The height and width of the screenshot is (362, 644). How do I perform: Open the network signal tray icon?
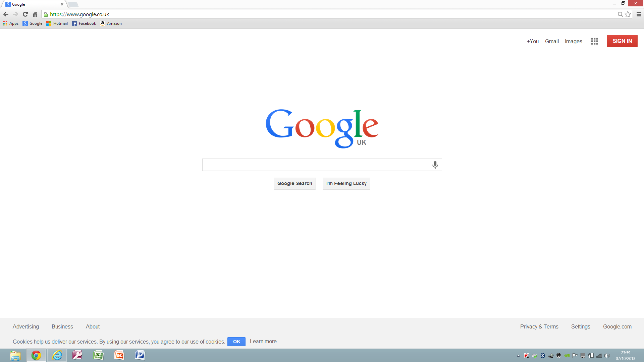(599, 356)
